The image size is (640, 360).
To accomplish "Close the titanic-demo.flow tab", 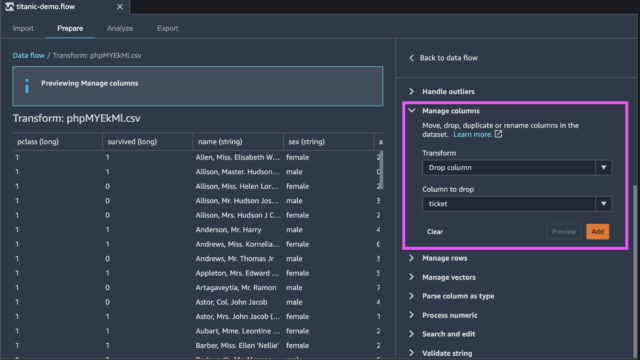I will pos(120,7).
